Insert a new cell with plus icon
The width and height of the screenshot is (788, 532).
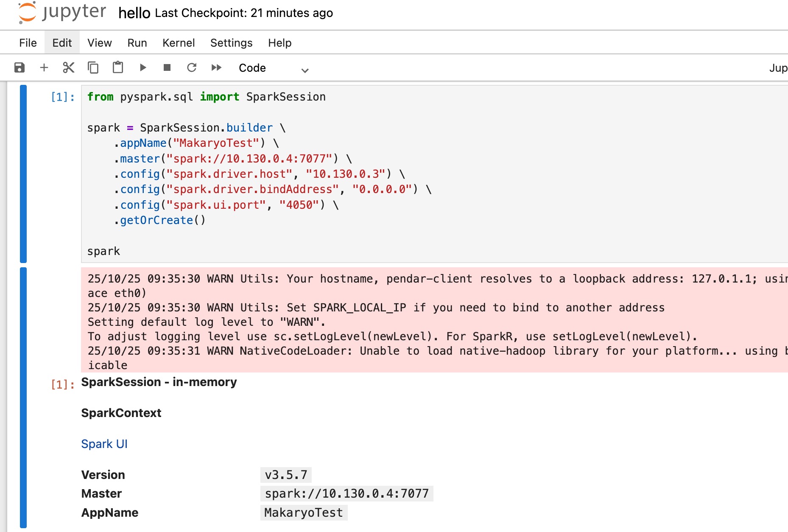[x=44, y=68]
